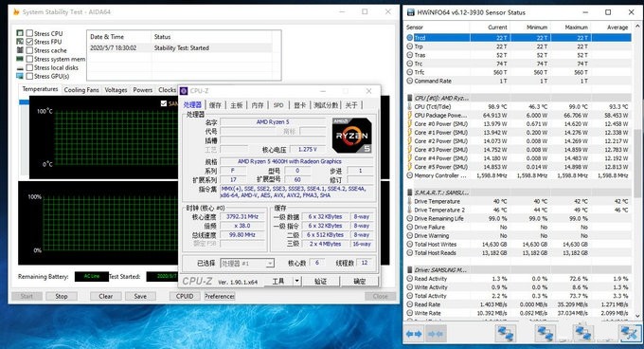The height and width of the screenshot is (349, 644).
Task: Click the network computers icon with cross mark
Action: [630, 333]
